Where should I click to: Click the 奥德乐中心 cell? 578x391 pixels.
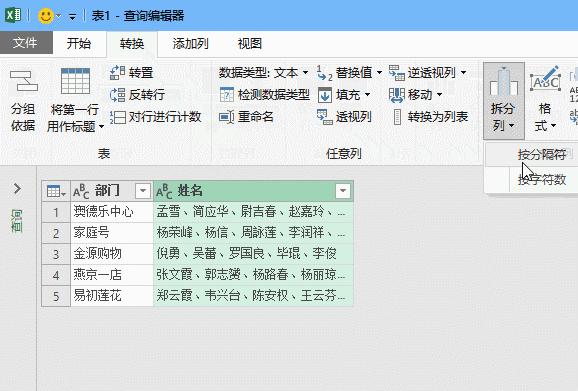[112, 212]
